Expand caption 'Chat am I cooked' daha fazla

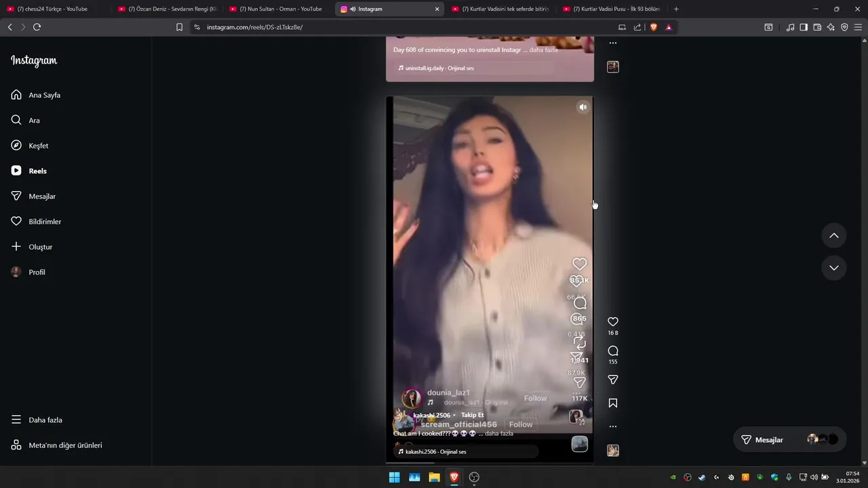point(499,433)
